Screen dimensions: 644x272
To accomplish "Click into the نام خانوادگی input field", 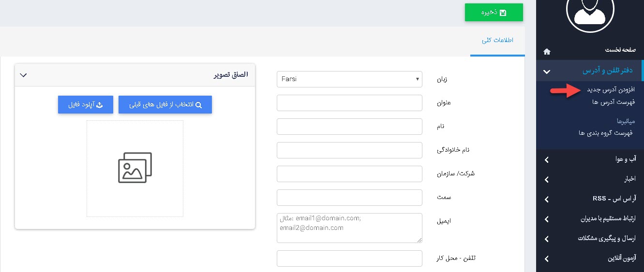I will coord(349,150).
